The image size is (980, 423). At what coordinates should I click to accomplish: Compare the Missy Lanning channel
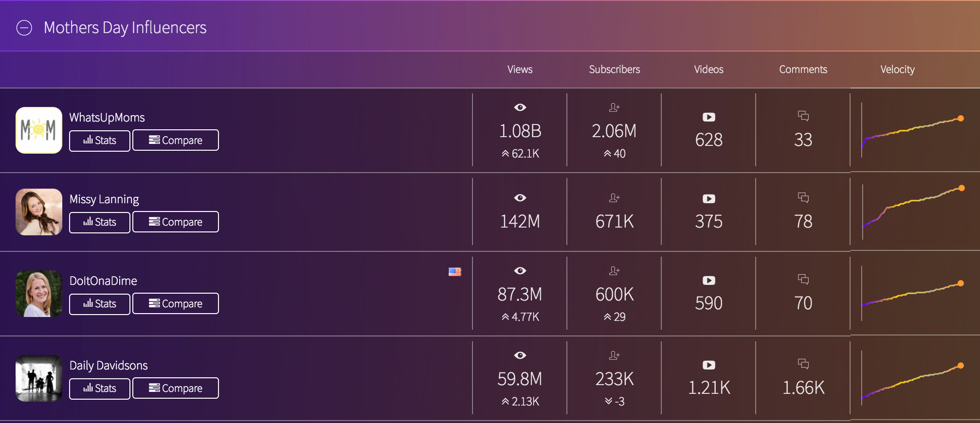[175, 222]
